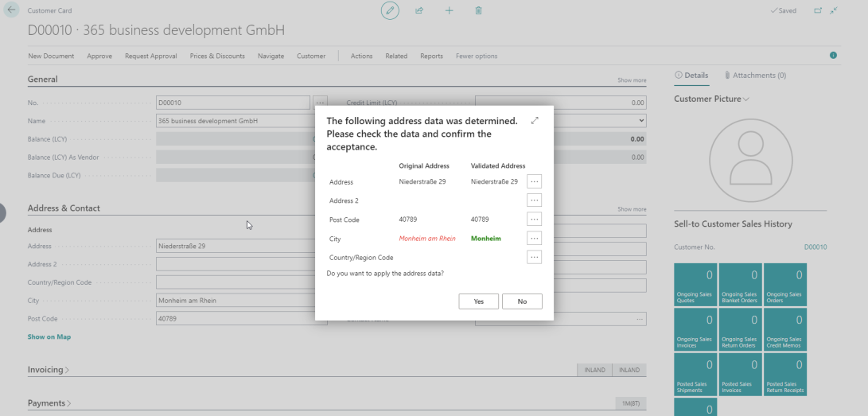This screenshot has height=416, width=868.
Task: Click ellipsis next to No. field
Action: [x=320, y=103]
